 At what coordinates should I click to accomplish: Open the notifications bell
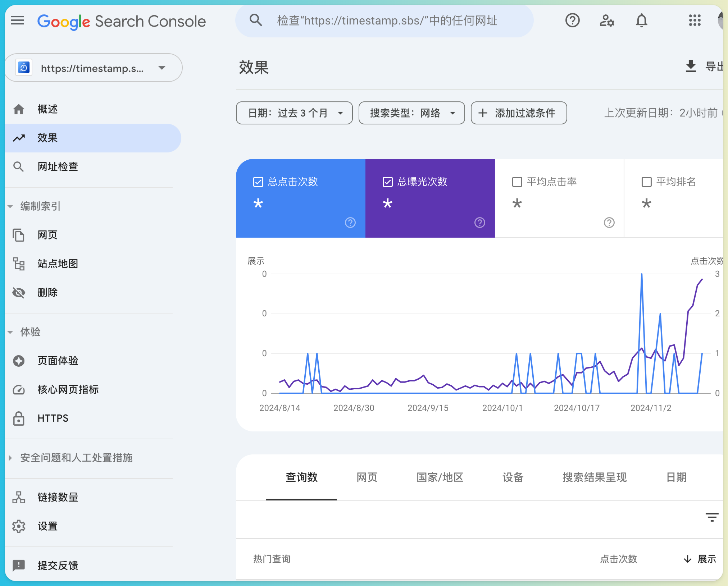pos(641,20)
